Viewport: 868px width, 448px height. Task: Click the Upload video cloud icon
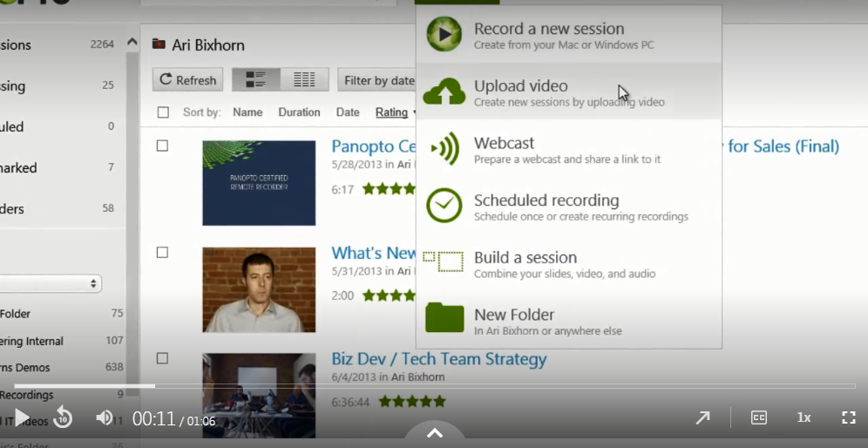444,92
